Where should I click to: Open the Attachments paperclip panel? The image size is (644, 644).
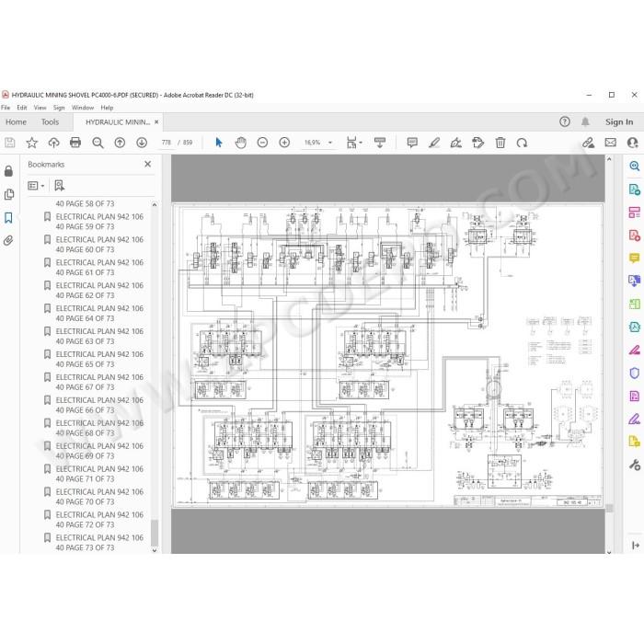pos(8,240)
